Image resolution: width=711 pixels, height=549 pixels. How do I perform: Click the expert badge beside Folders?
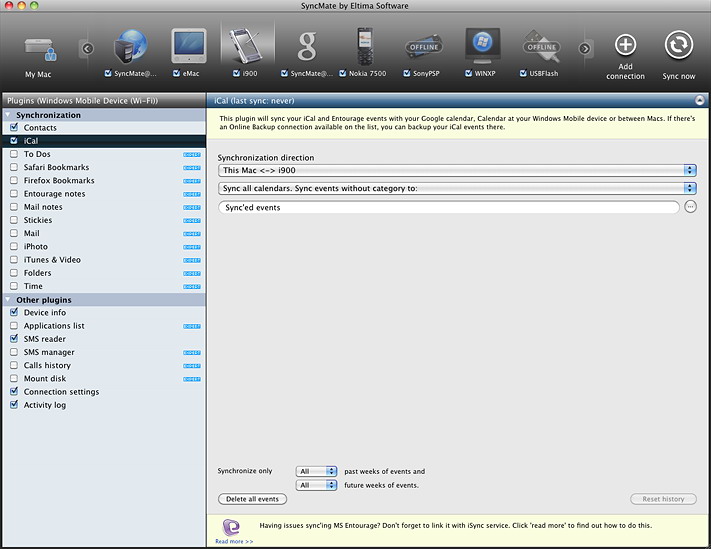pyautogui.click(x=192, y=273)
